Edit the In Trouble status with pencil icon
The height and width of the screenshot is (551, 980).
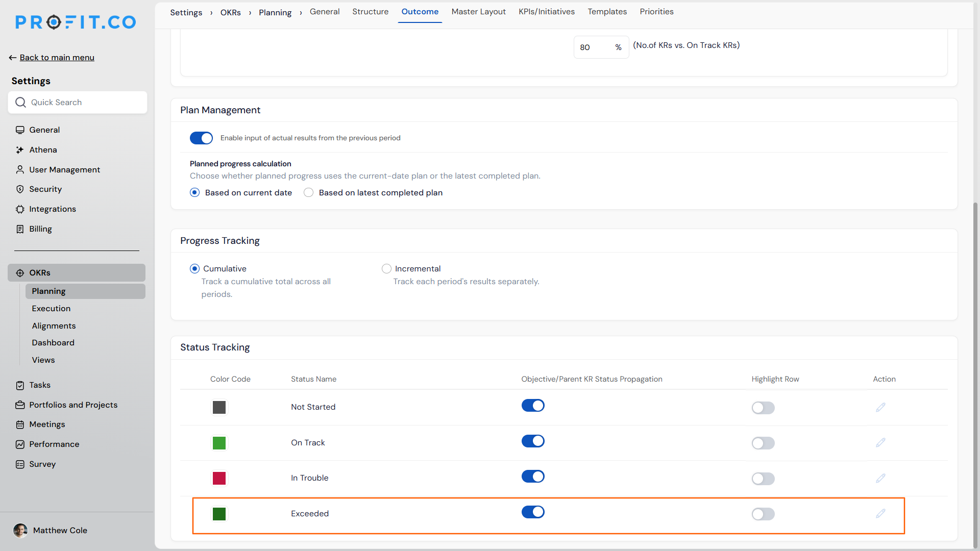point(880,478)
